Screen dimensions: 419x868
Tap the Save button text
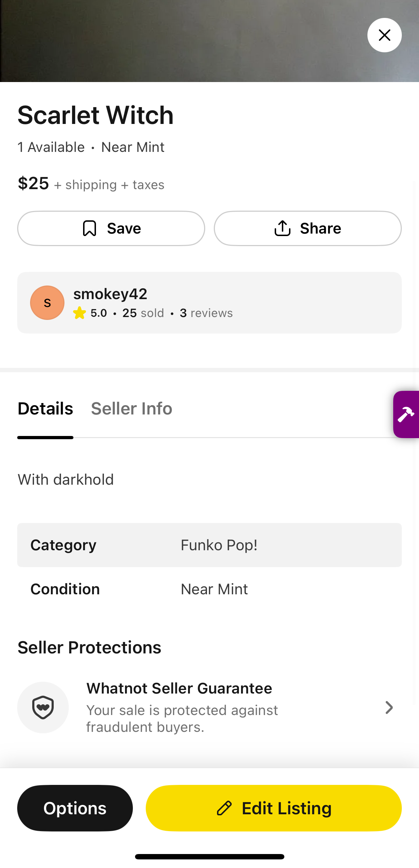click(x=124, y=228)
